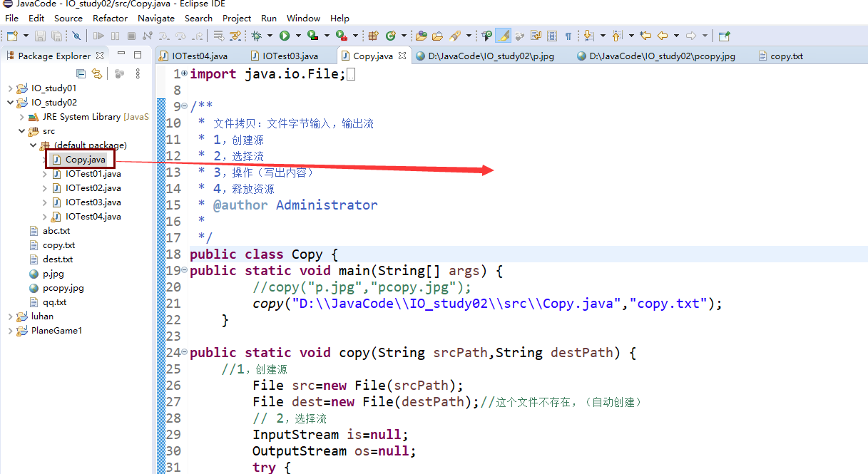Close the Copy.java editor tab
This screenshot has width=868, height=474.
point(402,56)
